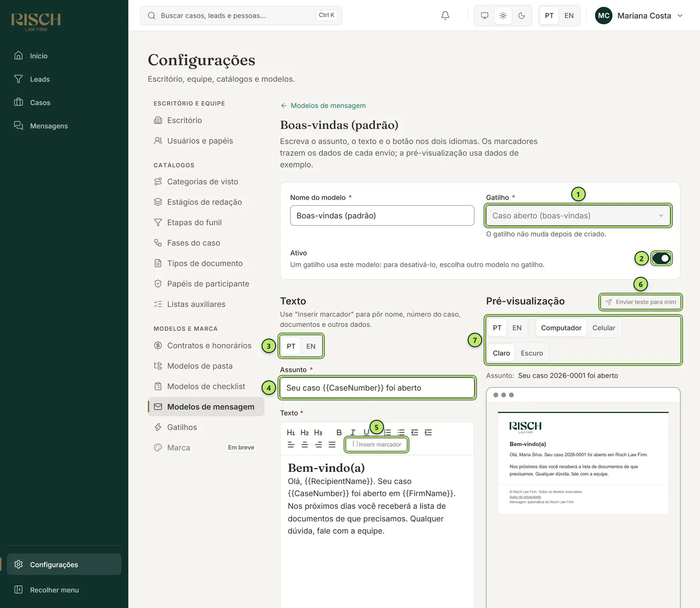Image resolution: width=700 pixels, height=608 pixels.
Task: Decrease indent in the editor
Action: point(415,432)
